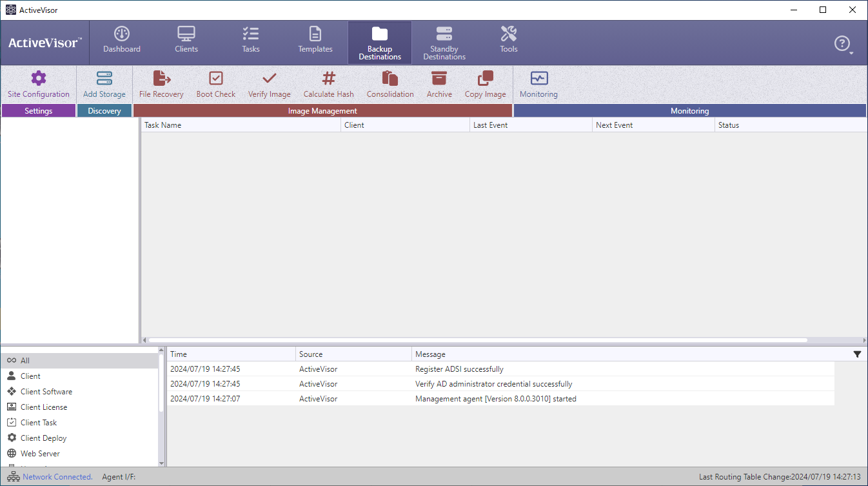Run Boot Check tool

[x=216, y=85]
